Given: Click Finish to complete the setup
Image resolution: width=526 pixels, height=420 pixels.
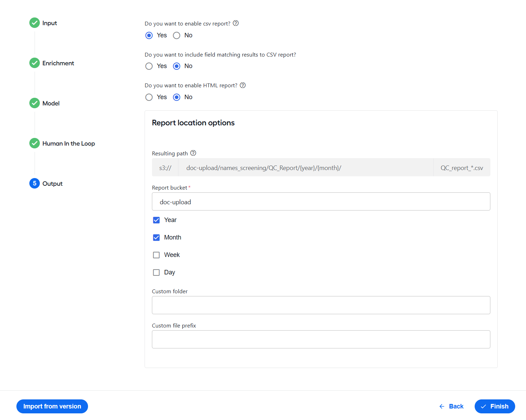Looking at the screenshot, I should [x=495, y=406].
